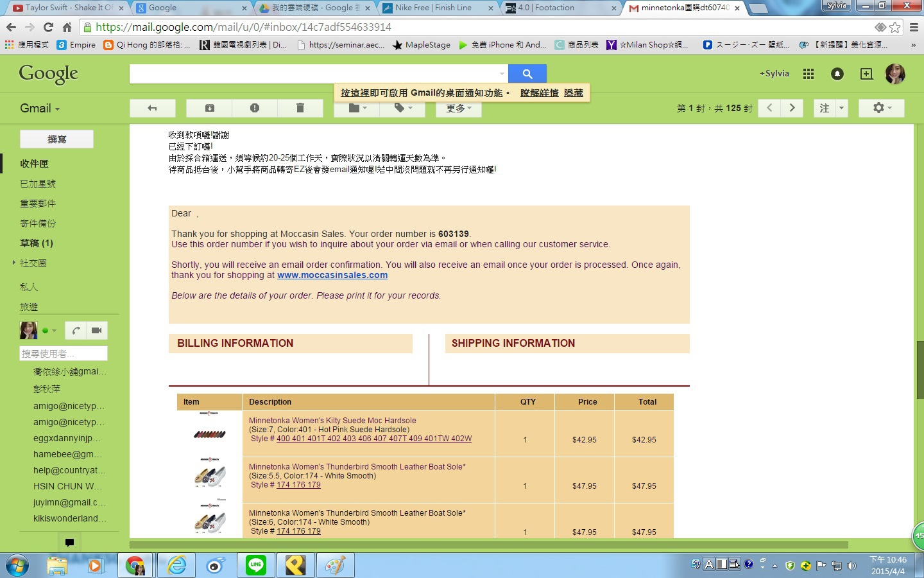The height and width of the screenshot is (578, 924).
Task: Click the chat bubble icon in sidebar bottom
Action: [x=69, y=543]
